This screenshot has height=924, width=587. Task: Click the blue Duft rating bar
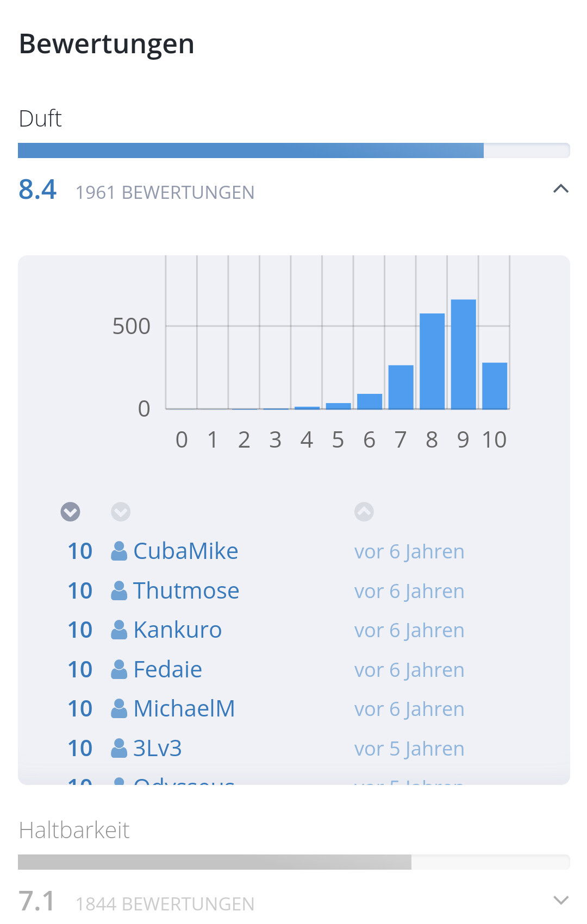click(x=250, y=150)
